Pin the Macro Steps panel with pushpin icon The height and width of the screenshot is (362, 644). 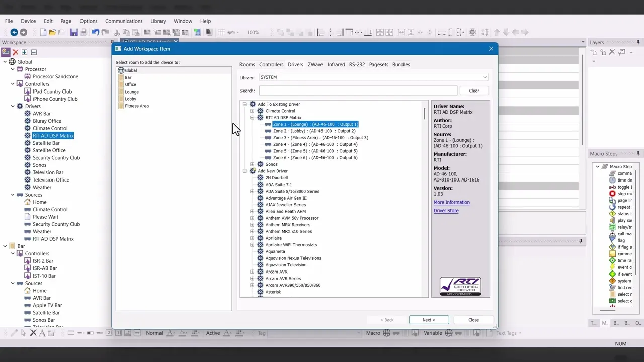pyautogui.click(x=638, y=153)
